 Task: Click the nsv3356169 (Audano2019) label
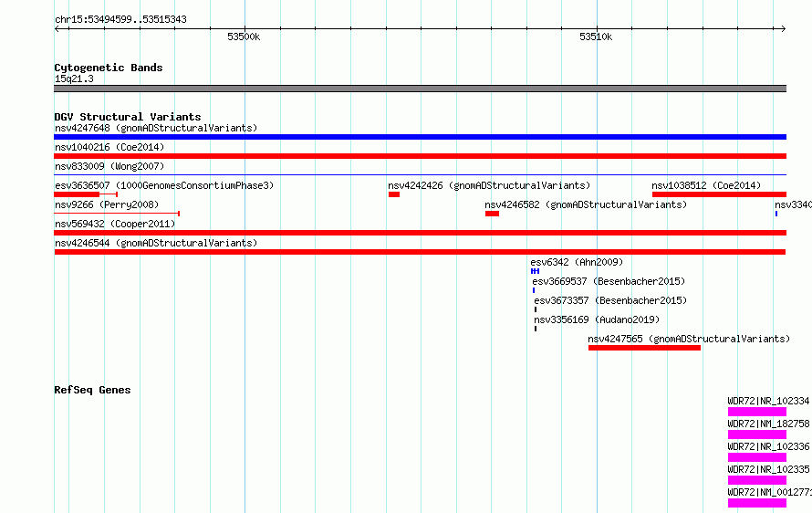tap(597, 319)
